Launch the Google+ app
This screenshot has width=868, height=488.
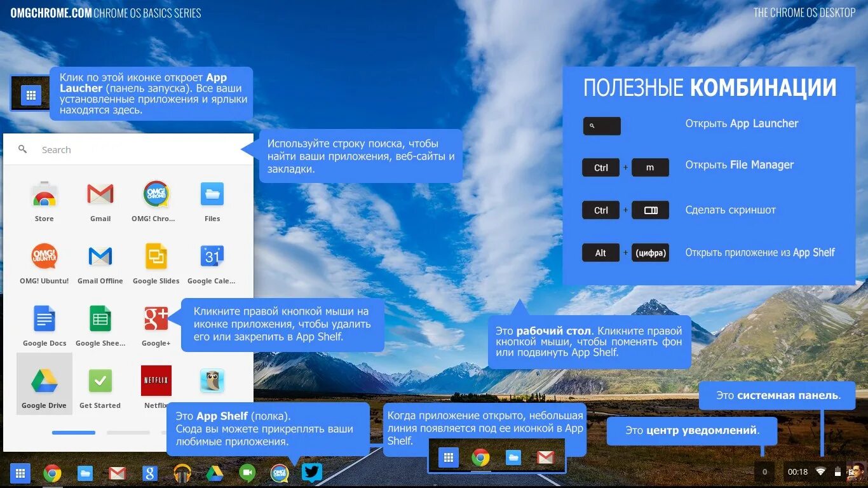coord(156,318)
